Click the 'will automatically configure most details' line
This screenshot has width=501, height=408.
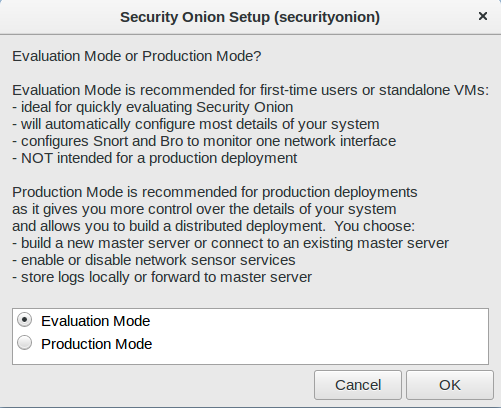click(196, 124)
